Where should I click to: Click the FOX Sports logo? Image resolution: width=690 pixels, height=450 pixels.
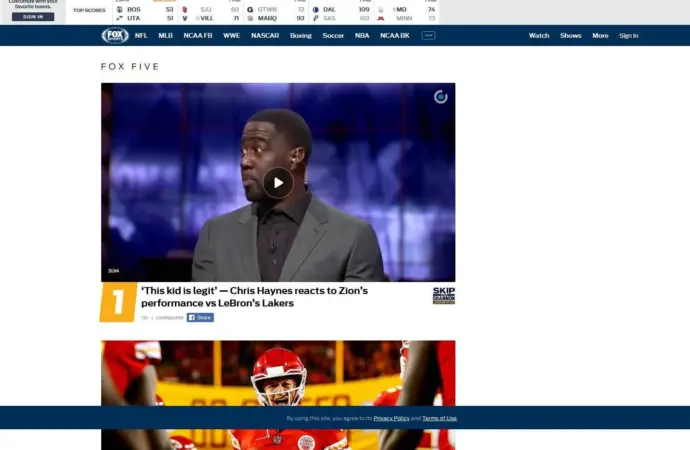point(115,36)
